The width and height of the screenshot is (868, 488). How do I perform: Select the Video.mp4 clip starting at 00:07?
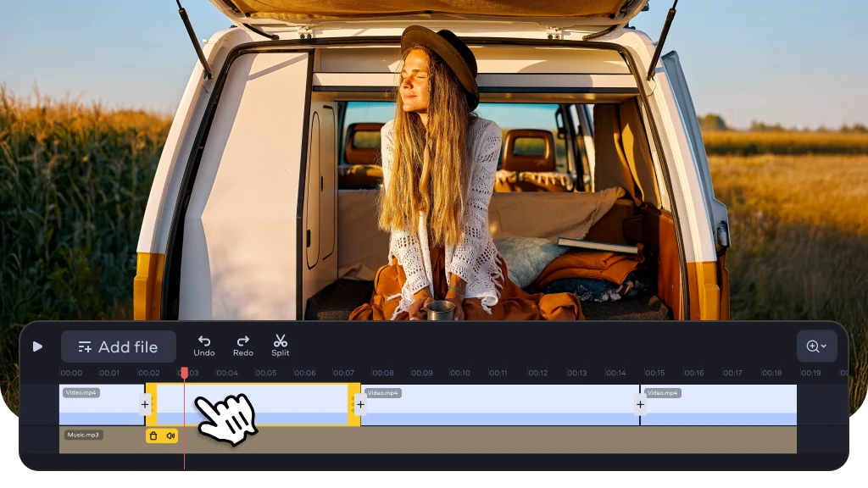click(500, 405)
